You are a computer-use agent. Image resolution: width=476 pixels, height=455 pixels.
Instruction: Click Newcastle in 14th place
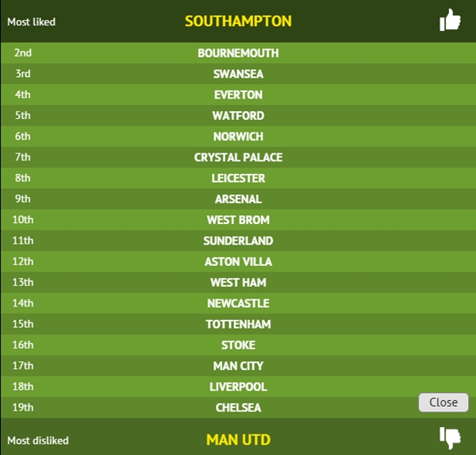(238, 303)
